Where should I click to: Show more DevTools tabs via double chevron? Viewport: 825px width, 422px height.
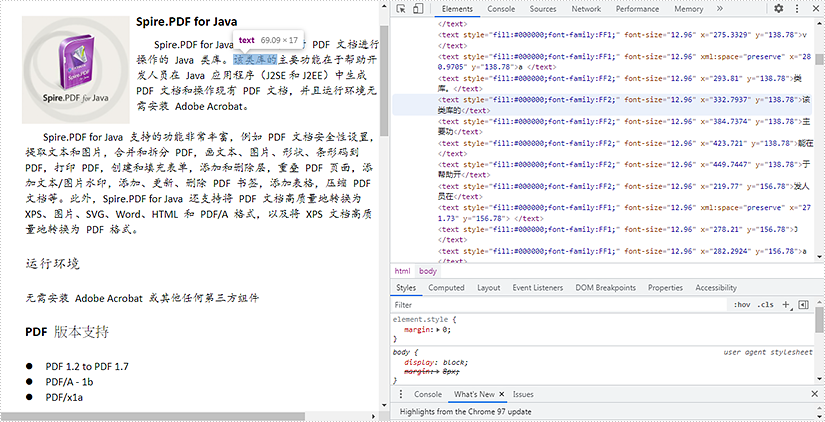719,8
